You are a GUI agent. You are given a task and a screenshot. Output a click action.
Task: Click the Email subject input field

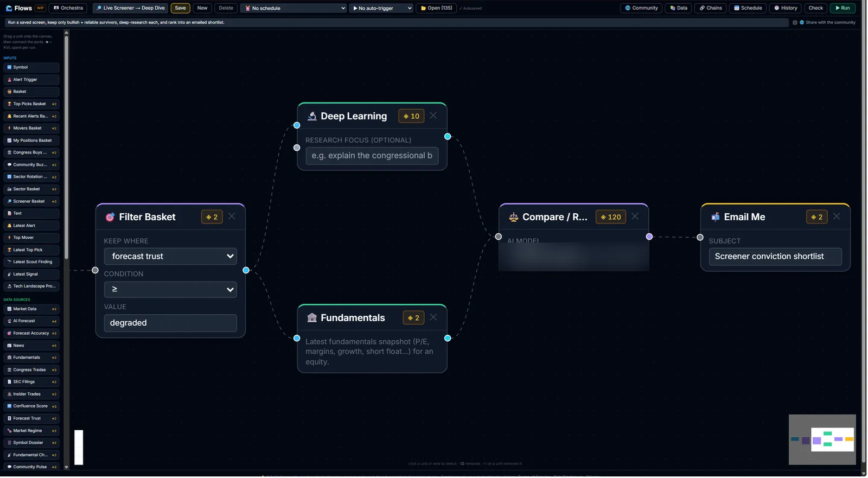(776, 257)
